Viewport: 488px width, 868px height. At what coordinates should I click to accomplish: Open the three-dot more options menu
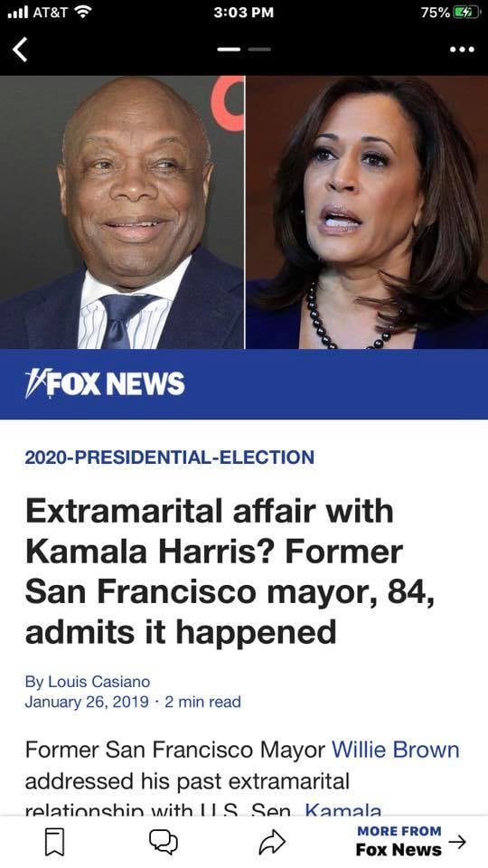pyautogui.click(x=462, y=50)
